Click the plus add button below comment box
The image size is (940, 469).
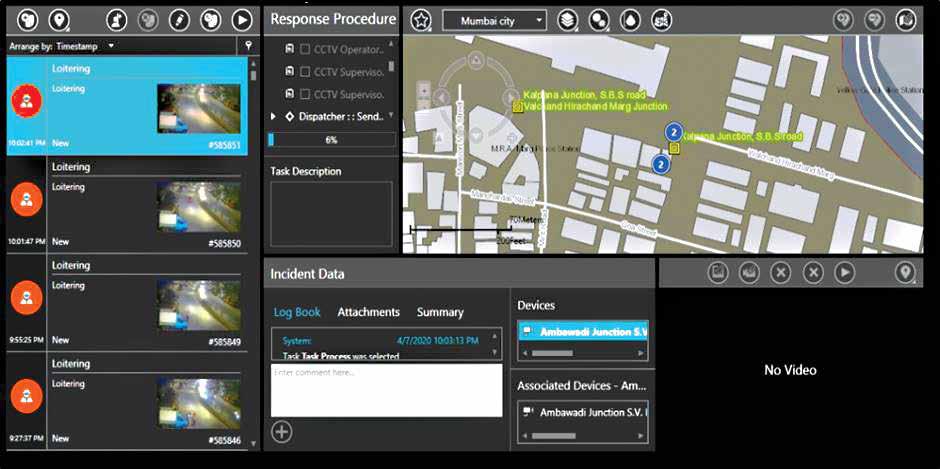(x=282, y=432)
